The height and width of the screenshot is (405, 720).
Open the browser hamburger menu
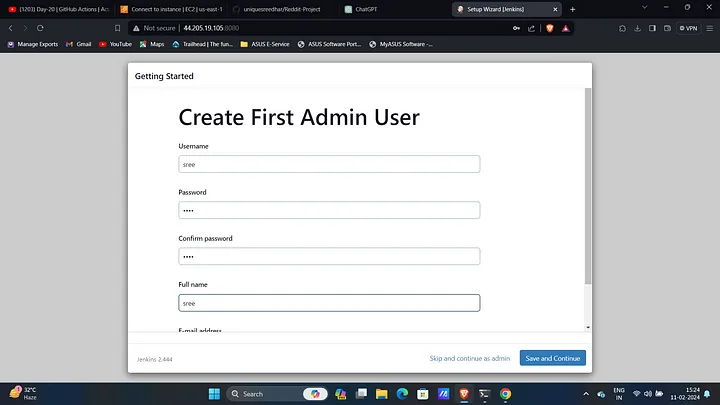(x=709, y=28)
